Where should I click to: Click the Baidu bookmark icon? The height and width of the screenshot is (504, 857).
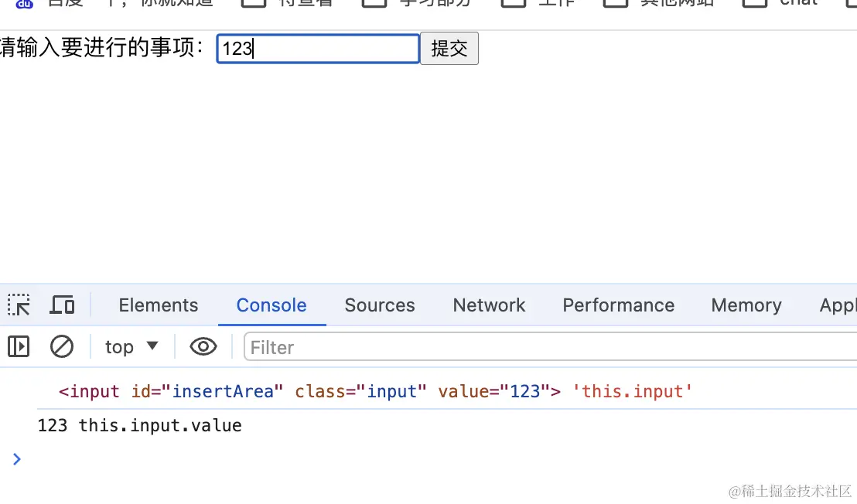[25, 3]
